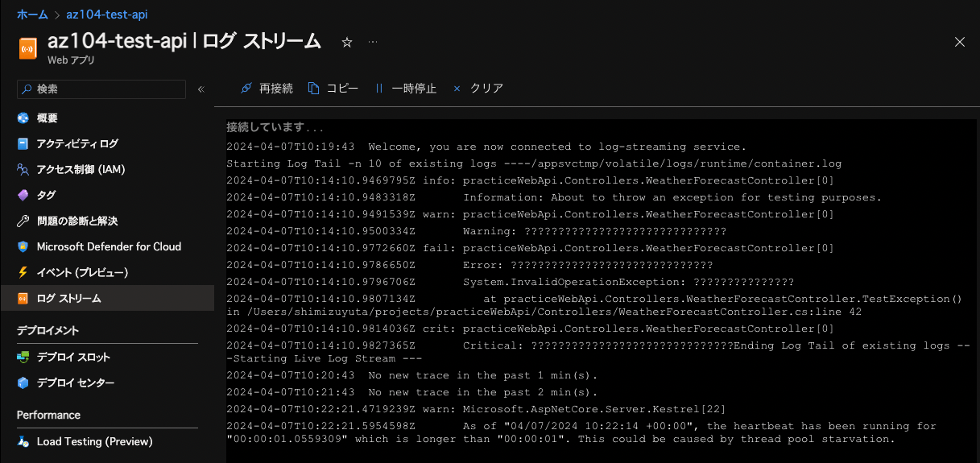Click the クリア clear X icon

click(x=457, y=89)
